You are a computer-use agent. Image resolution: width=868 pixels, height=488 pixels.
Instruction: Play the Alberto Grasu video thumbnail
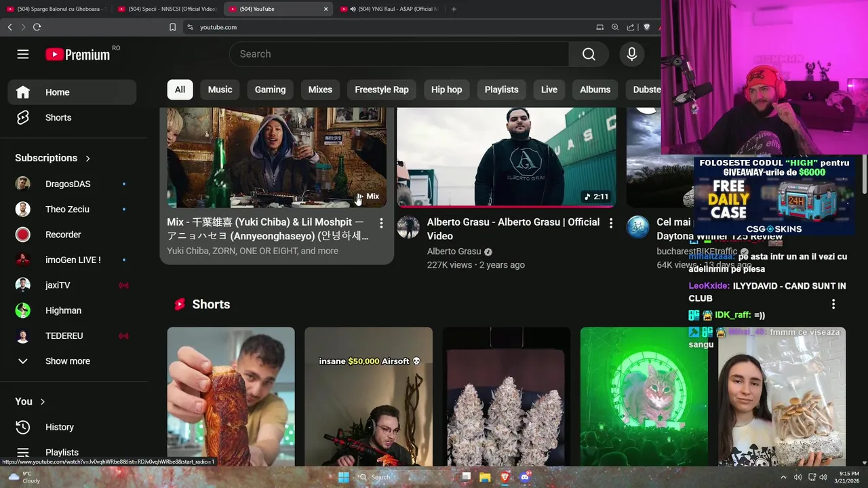coord(507,157)
